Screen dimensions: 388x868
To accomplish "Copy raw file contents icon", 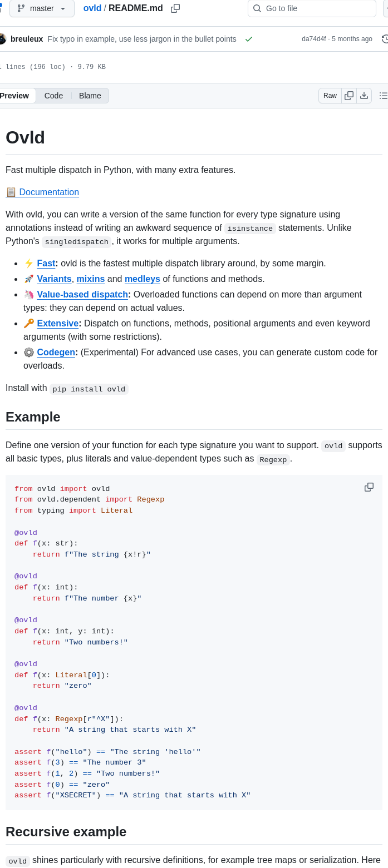I will coord(349,96).
